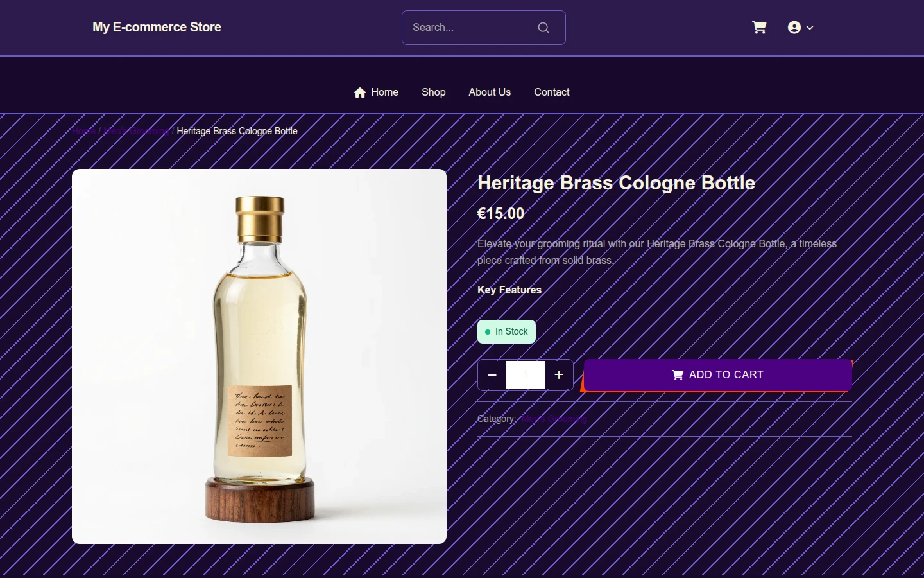The width and height of the screenshot is (924, 578).
Task: Click the "Elevate your grooming ritual" description
Action: click(x=657, y=252)
